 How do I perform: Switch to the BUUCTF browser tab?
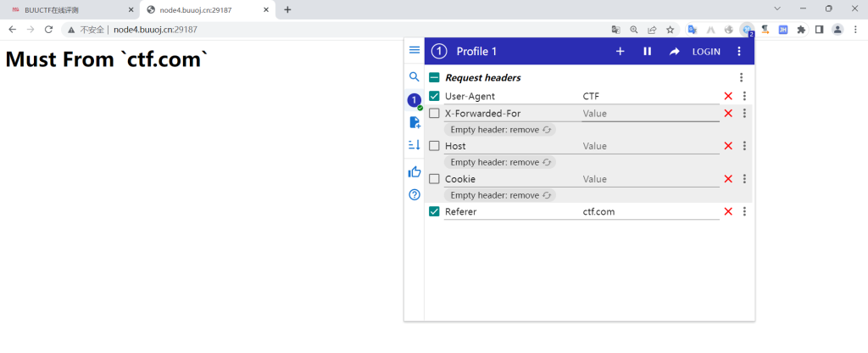tap(71, 9)
